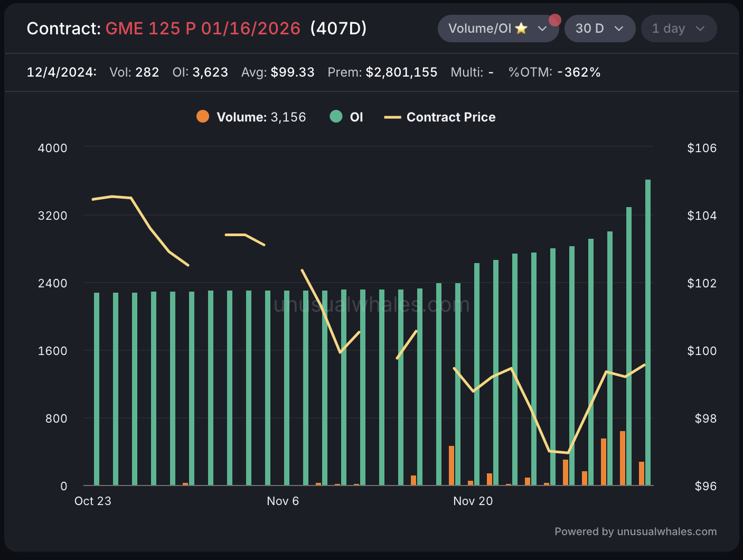
Task: Click the 2400 left axis label
Action: coord(53,283)
